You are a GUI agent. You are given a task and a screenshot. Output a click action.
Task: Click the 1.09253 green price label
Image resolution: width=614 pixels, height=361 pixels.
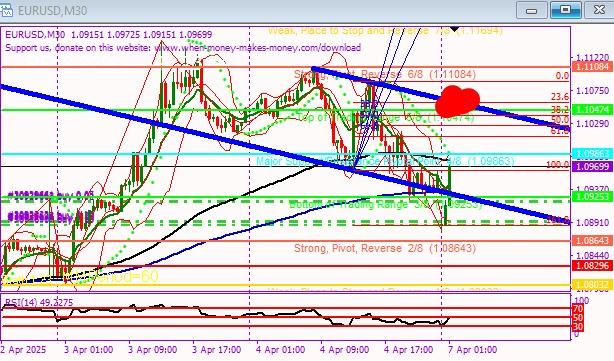click(592, 197)
